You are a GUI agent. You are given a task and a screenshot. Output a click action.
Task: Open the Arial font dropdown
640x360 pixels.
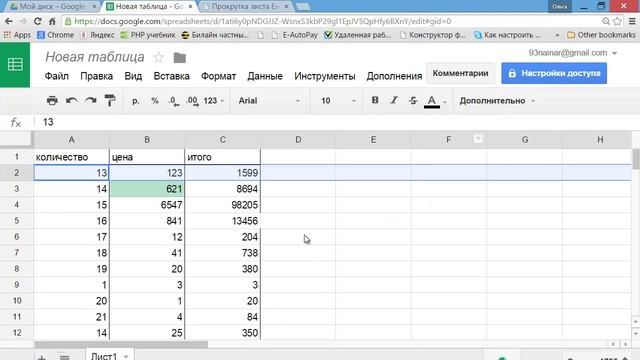[269, 100]
